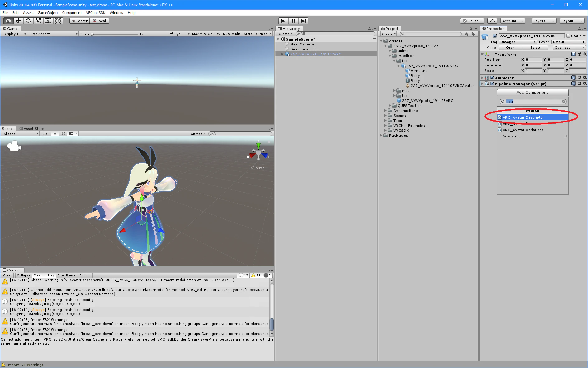Enable the Static checkbox
Viewport: 588px width, 368px height.
568,36
